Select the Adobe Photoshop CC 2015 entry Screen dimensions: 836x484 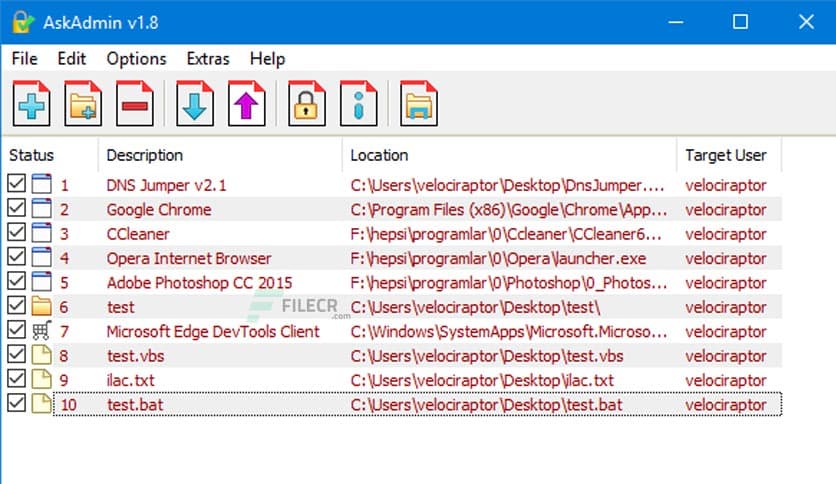[199, 283]
